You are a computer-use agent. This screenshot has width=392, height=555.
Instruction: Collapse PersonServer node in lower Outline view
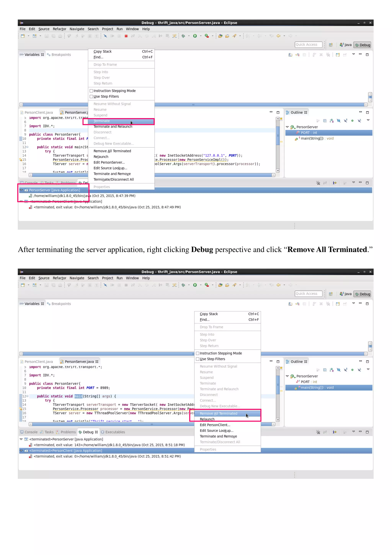(x=287, y=376)
